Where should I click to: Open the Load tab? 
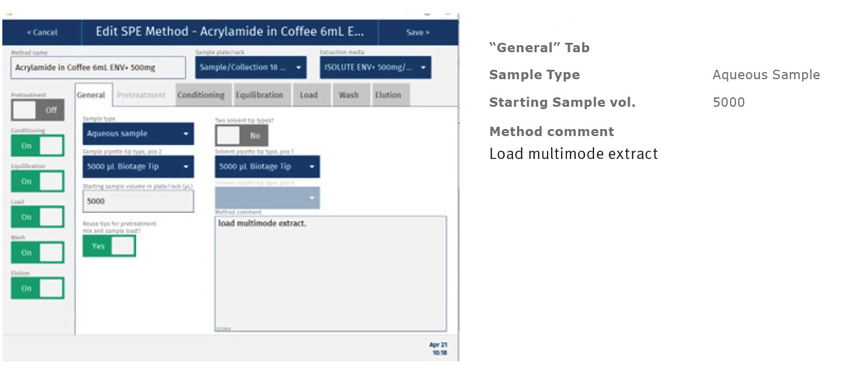click(x=309, y=95)
